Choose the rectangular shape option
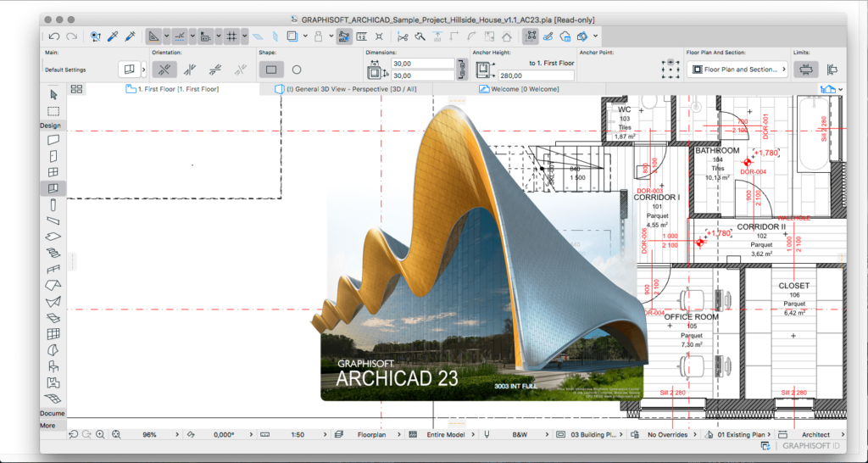Image resolution: width=868 pixels, height=463 pixels. 270,70
